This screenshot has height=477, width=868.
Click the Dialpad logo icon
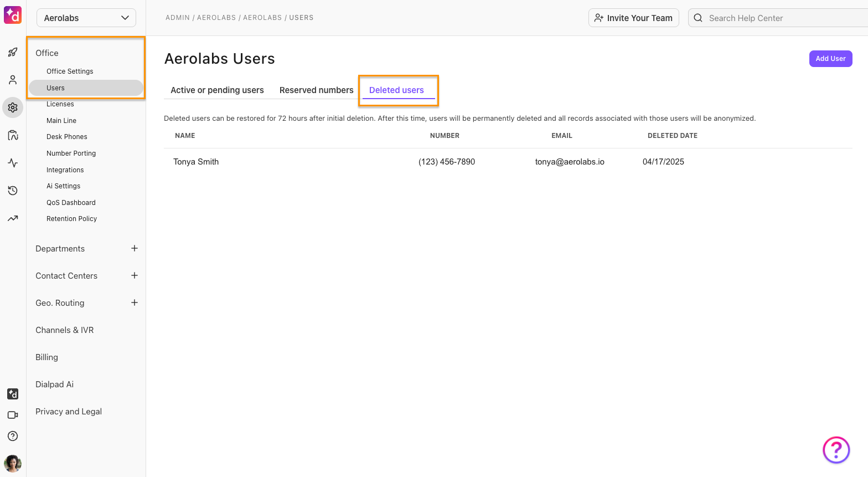[13, 15]
